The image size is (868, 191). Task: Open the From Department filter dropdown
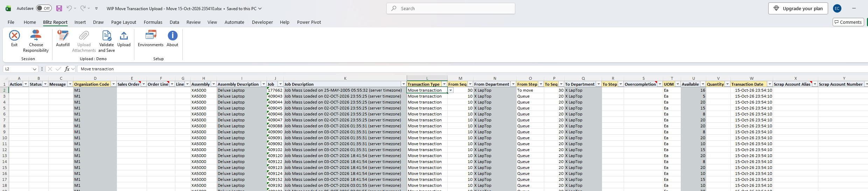tap(513, 84)
